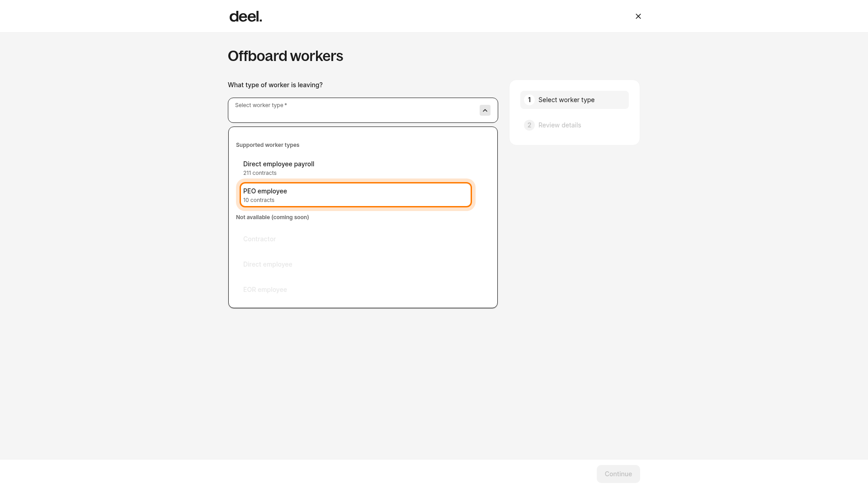The height and width of the screenshot is (488, 868).
Task: Click the Continue button
Action: (618, 474)
